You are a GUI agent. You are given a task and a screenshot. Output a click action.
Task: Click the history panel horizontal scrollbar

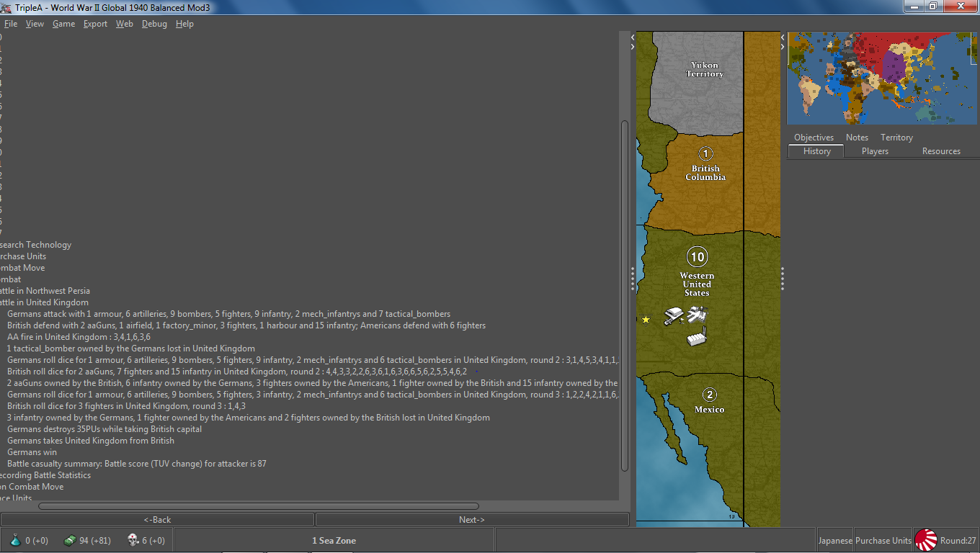(x=259, y=506)
